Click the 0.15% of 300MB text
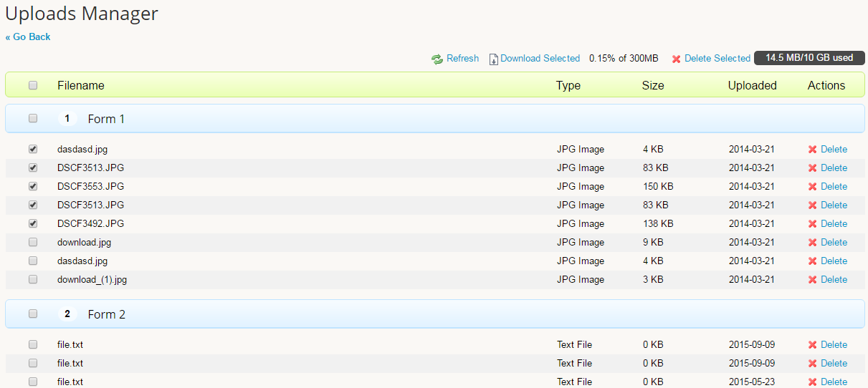Viewport: 868px width, 388px height. [x=624, y=59]
